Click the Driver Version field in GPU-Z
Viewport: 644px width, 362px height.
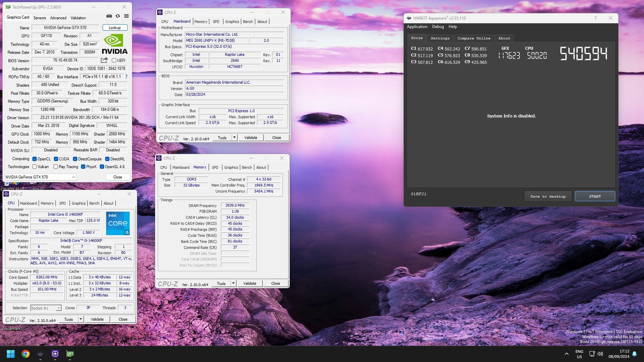(x=79, y=118)
